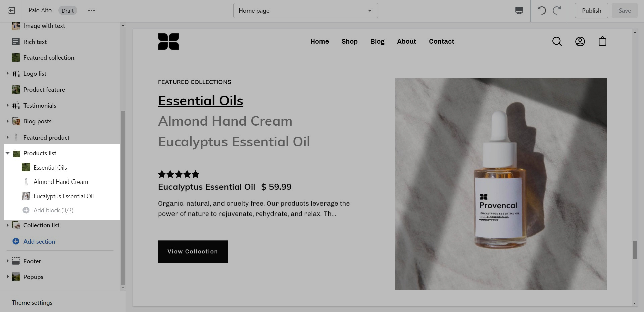
Task: Expand the Logo list section
Action: (x=7, y=73)
